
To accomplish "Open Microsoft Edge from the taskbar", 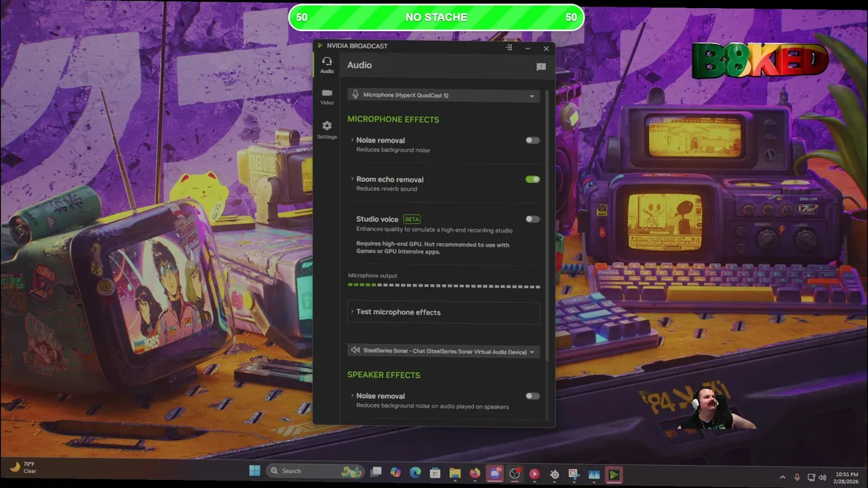I will pyautogui.click(x=415, y=472).
